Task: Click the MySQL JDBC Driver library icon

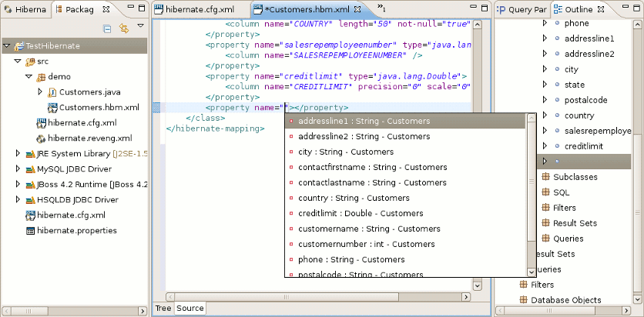Action: [30, 169]
